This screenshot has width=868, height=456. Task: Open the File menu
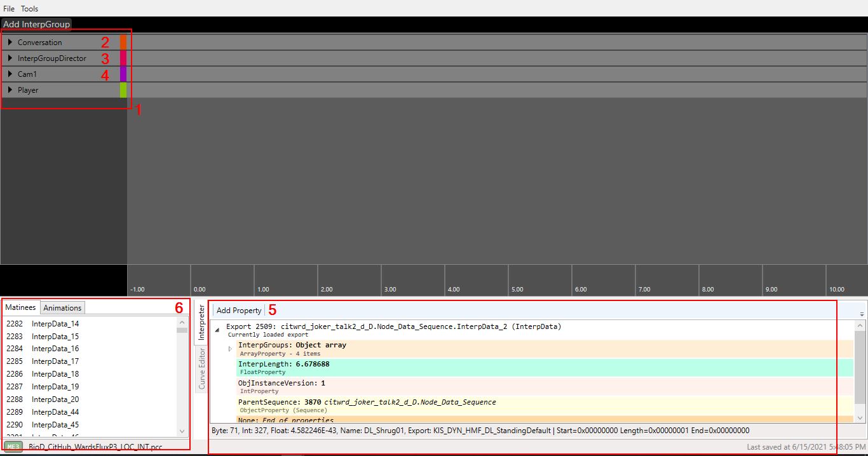coord(9,9)
